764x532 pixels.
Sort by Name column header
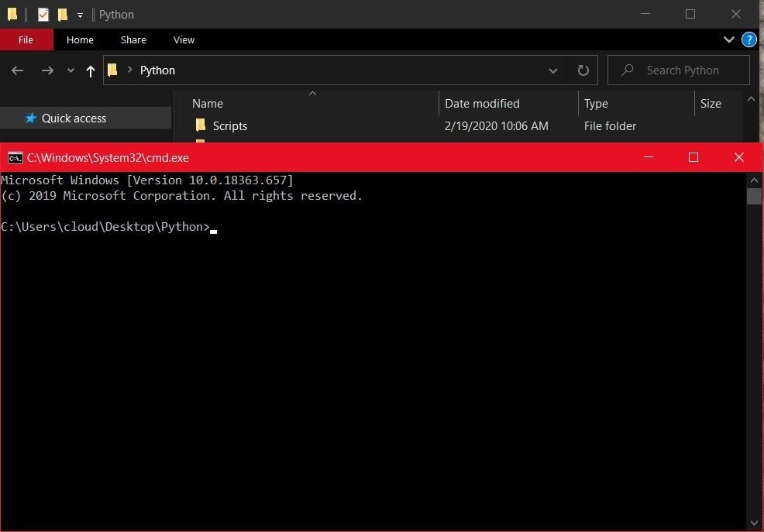click(208, 104)
